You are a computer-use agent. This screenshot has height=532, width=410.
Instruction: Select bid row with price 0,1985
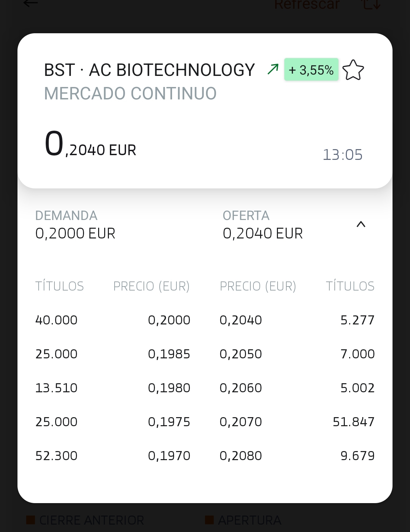point(113,354)
